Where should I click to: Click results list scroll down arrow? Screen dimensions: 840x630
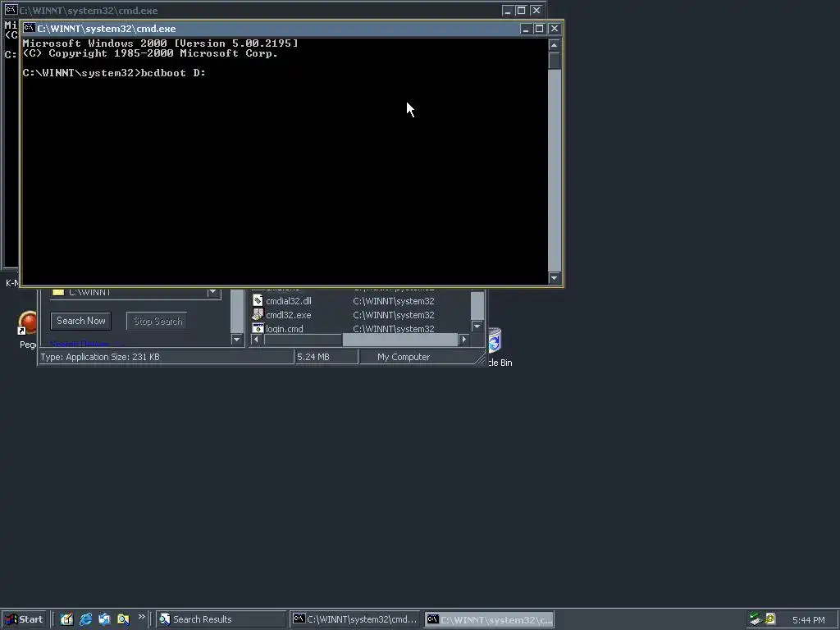(477, 326)
